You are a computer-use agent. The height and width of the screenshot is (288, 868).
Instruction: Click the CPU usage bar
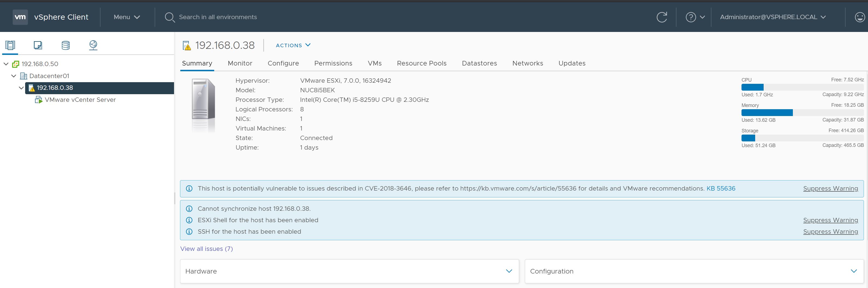802,87
